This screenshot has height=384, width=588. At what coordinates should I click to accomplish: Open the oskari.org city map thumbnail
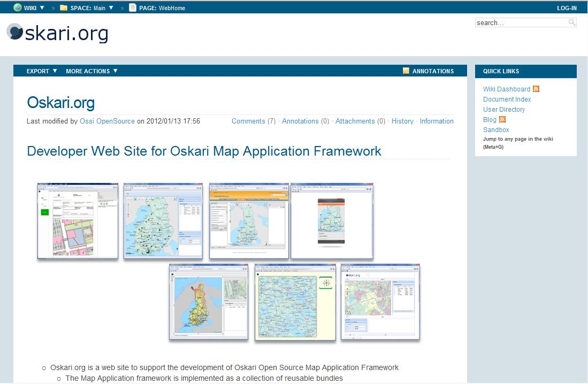point(380,302)
